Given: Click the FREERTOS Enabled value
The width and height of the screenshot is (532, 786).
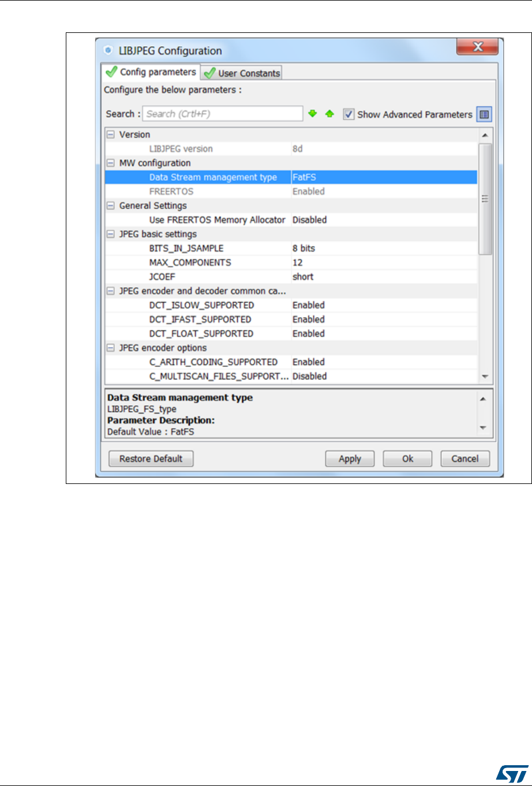Looking at the screenshot, I should coord(309,191).
